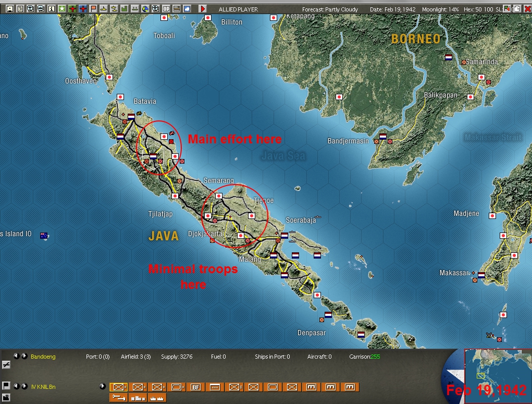Click the 'Hex: 50 100' status text
Image resolution: width=532 pixels, height=404 pixels.
click(x=478, y=9)
